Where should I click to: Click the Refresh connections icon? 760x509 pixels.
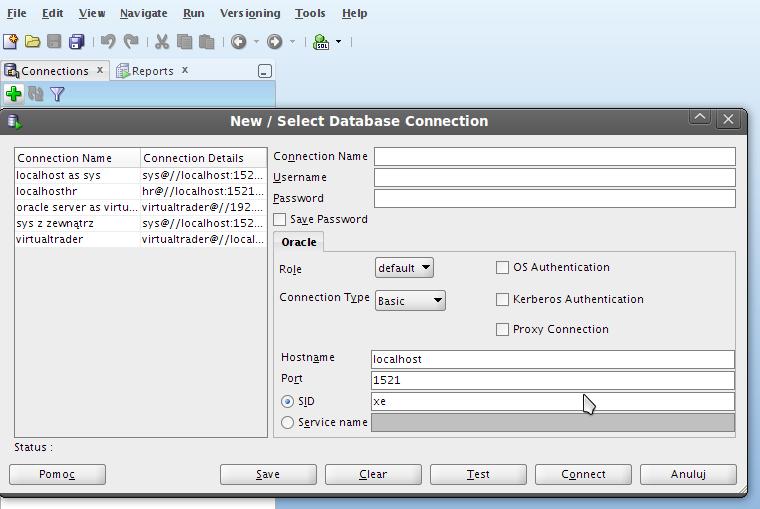tap(36, 94)
